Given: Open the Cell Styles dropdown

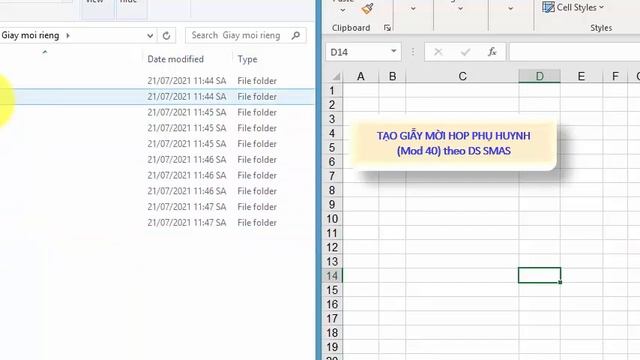Looking at the screenshot, I should coord(601,7).
